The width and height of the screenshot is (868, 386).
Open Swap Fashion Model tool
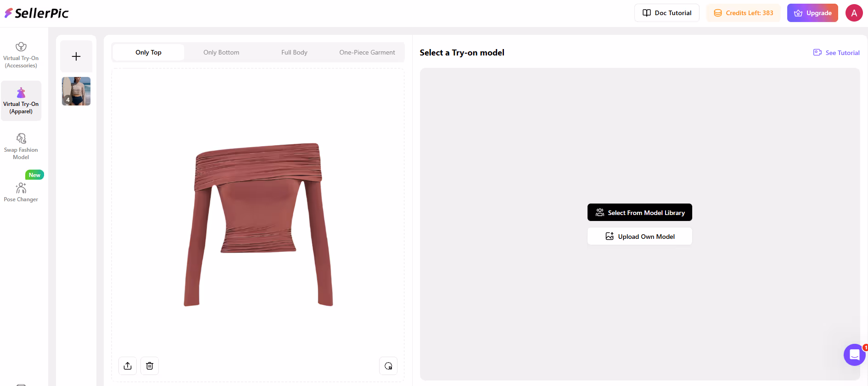coord(21,146)
